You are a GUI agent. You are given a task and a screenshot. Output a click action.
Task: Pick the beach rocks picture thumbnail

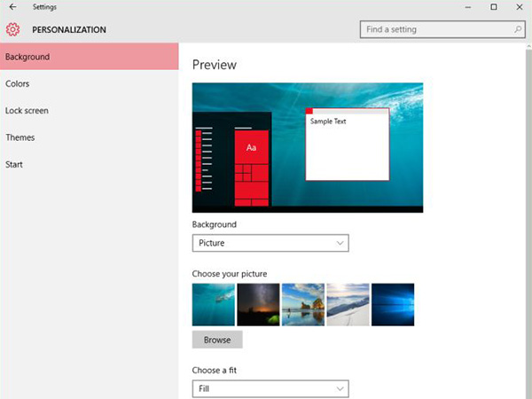pos(303,305)
